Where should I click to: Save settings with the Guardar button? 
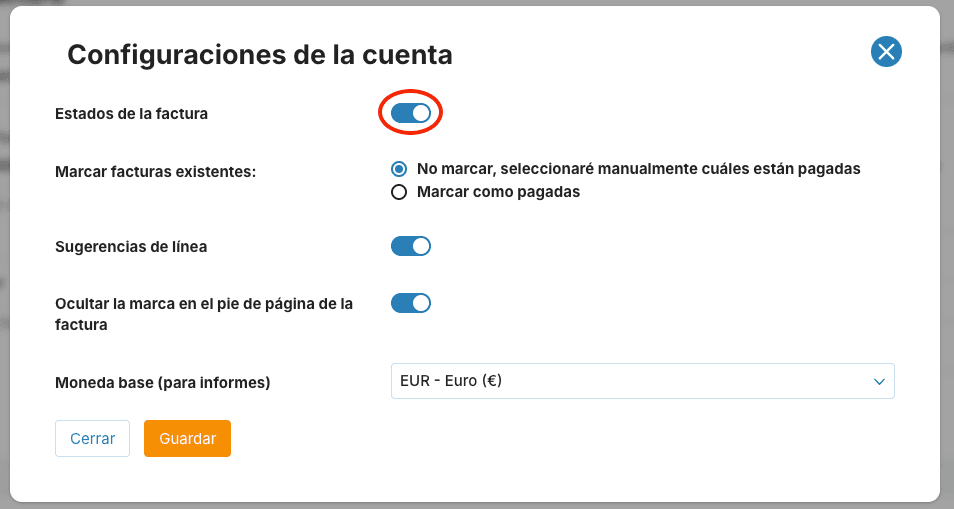click(x=187, y=438)
